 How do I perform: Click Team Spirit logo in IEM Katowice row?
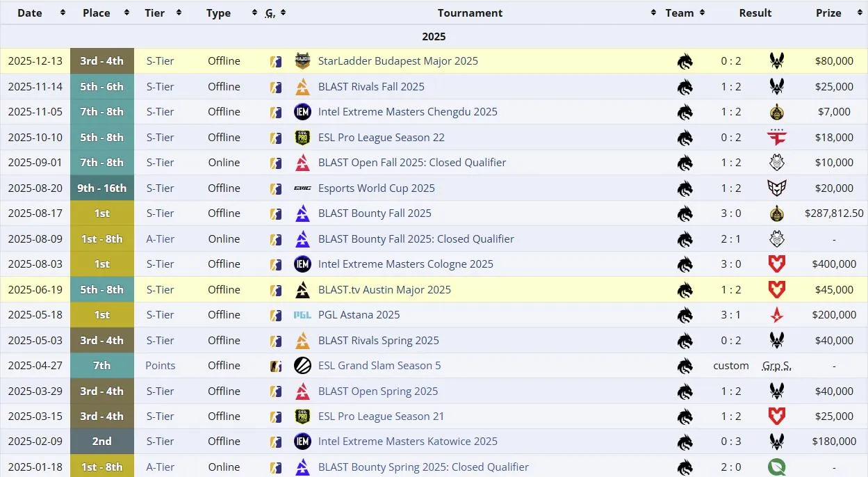(685, 442)
